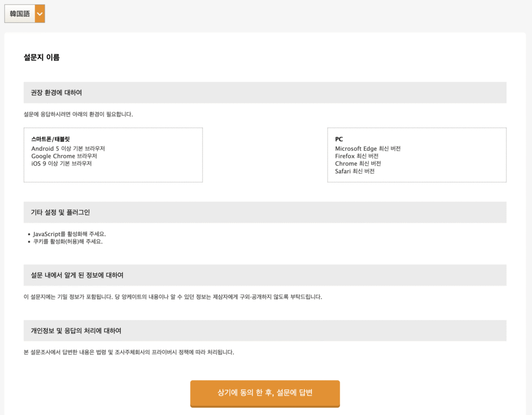Select the 권장 환경에 대하여 section header
532x415 pixels.
click(x=56, y=93)
